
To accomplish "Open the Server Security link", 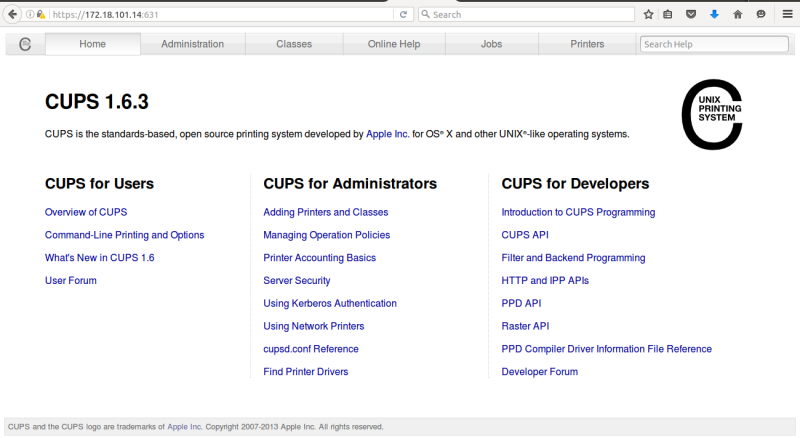I will [296, 280].
